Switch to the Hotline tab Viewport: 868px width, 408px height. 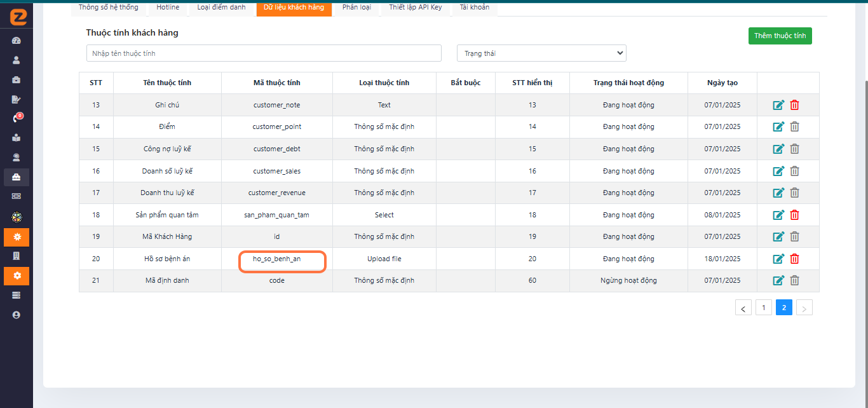pos(168,8)
